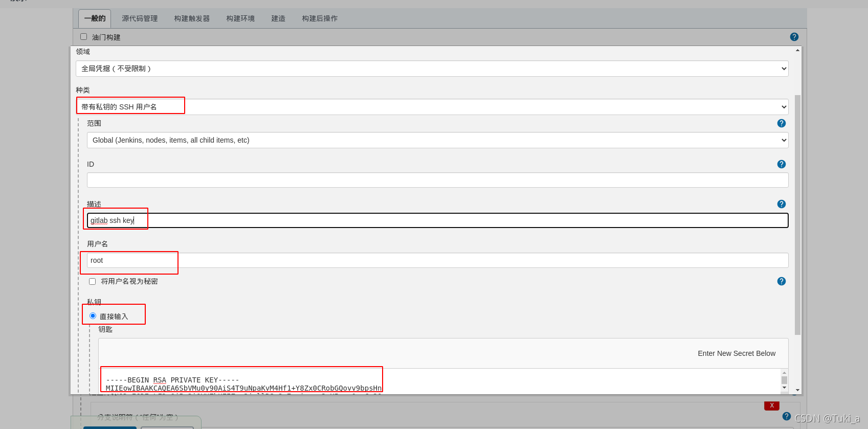Click dialog scrollbar up arrow

[x=797, y=50]
